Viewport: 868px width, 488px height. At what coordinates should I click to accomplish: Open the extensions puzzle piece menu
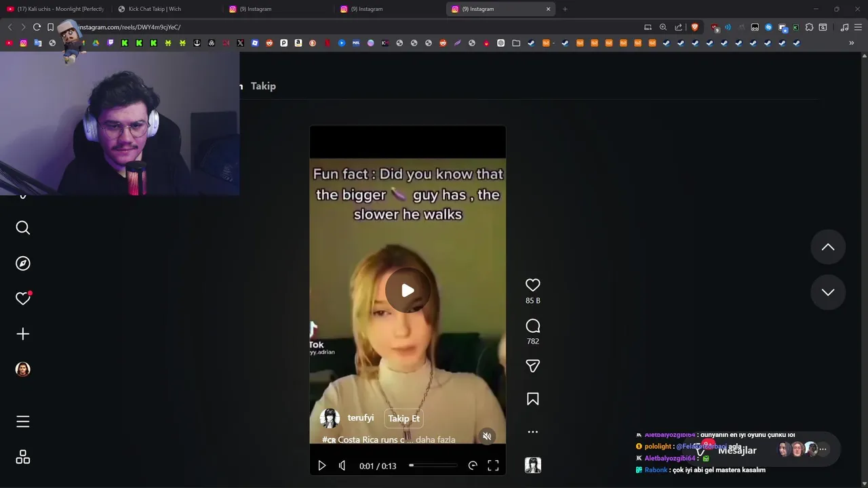tap(809, 27)
